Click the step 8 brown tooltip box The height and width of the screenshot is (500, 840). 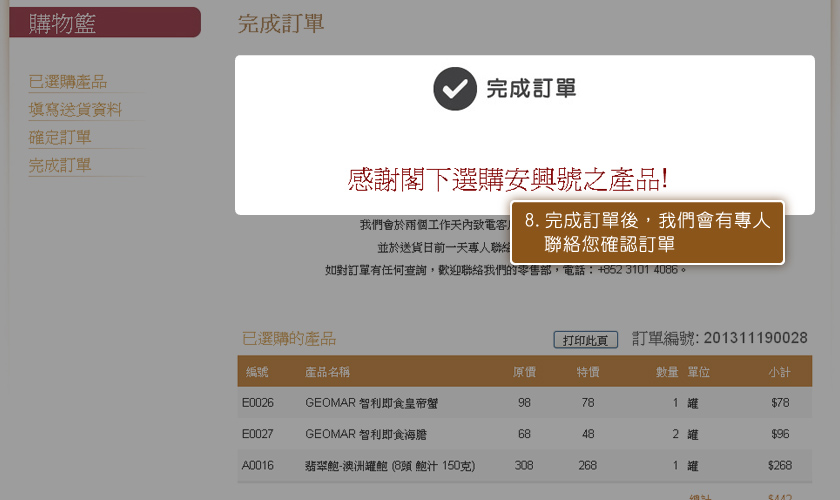click(x=647, y=232)
